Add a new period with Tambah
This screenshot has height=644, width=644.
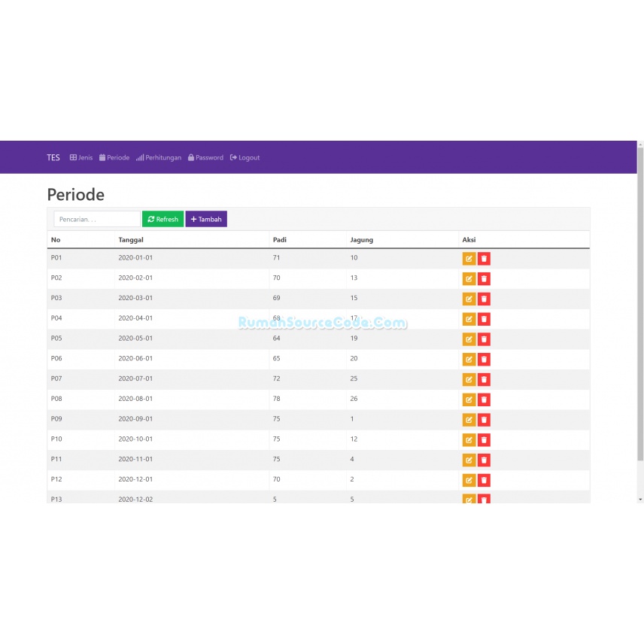pyautogui.click(x=206, y=219)
